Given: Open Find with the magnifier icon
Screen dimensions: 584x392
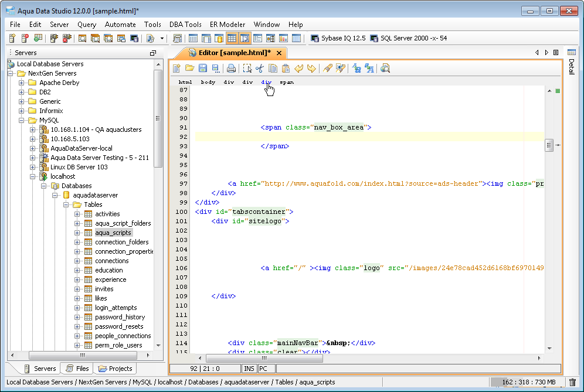Looking at the screenshot, I should pos(385,69).
